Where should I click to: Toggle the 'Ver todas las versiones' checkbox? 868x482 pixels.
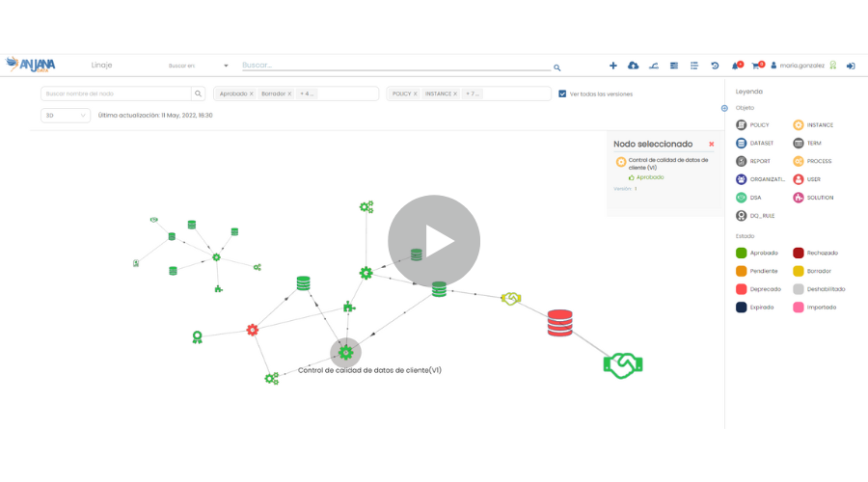(562, 94)
